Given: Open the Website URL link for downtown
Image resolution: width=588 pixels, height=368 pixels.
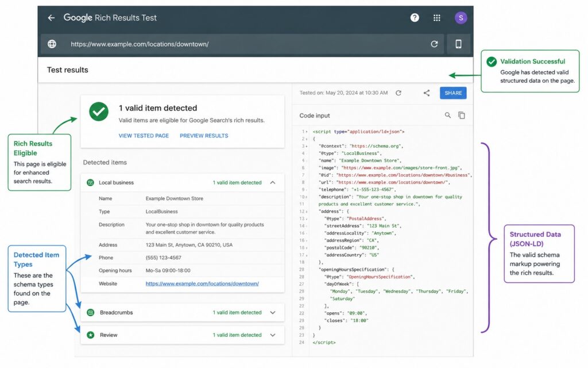Looking at the screenshot, I should [x=202, y=283].
